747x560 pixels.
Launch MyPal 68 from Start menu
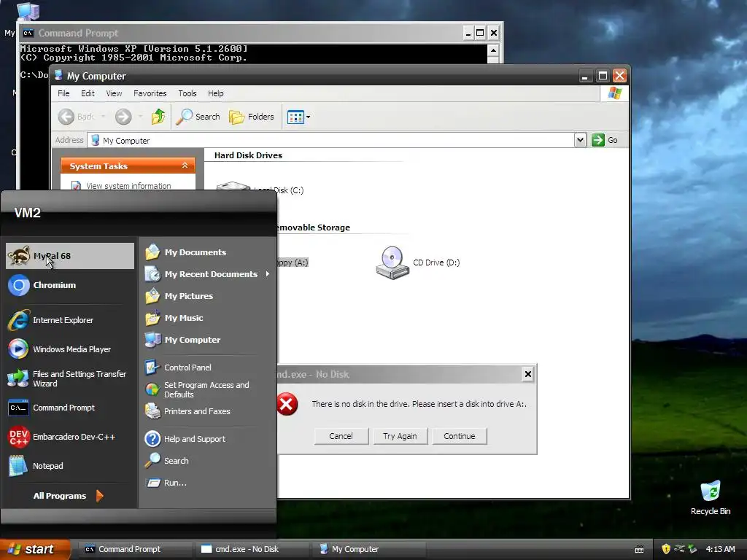coord(69,256)
